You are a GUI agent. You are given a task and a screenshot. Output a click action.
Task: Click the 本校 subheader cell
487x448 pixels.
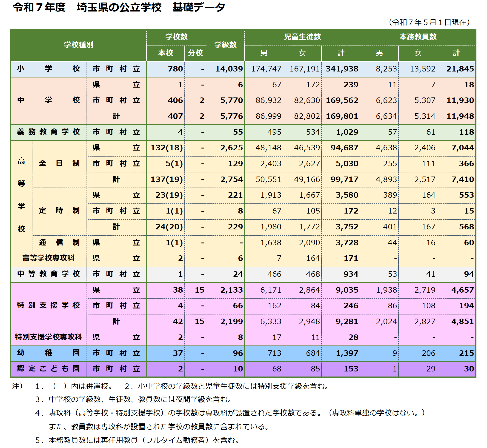tap(166, 53)
